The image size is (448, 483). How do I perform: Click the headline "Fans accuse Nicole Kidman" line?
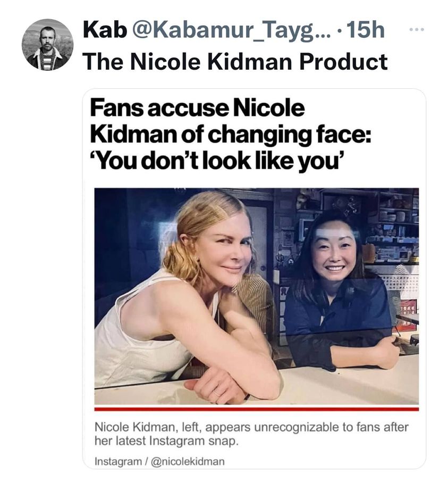point(197,109)
